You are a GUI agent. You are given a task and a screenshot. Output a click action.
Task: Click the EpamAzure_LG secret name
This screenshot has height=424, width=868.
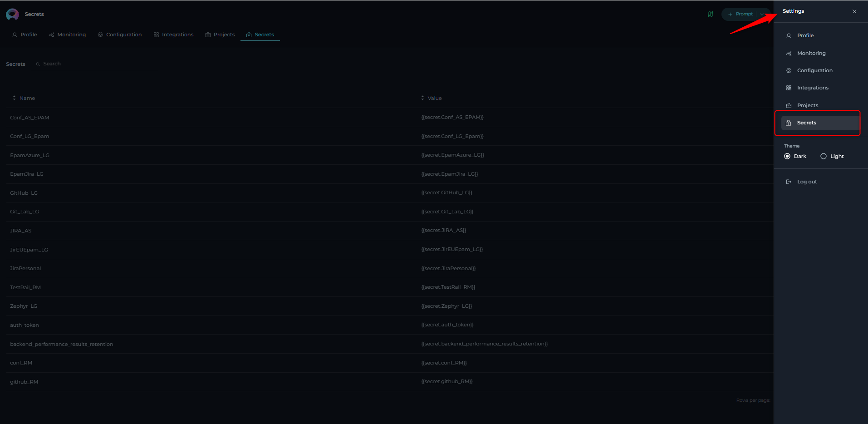[x=29, y=155]
